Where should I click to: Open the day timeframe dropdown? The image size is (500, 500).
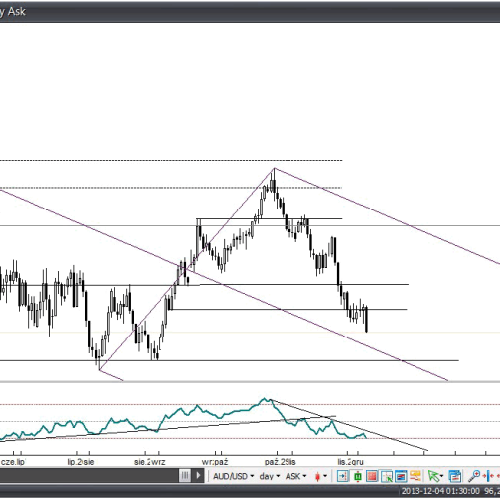tap(270, 476)
